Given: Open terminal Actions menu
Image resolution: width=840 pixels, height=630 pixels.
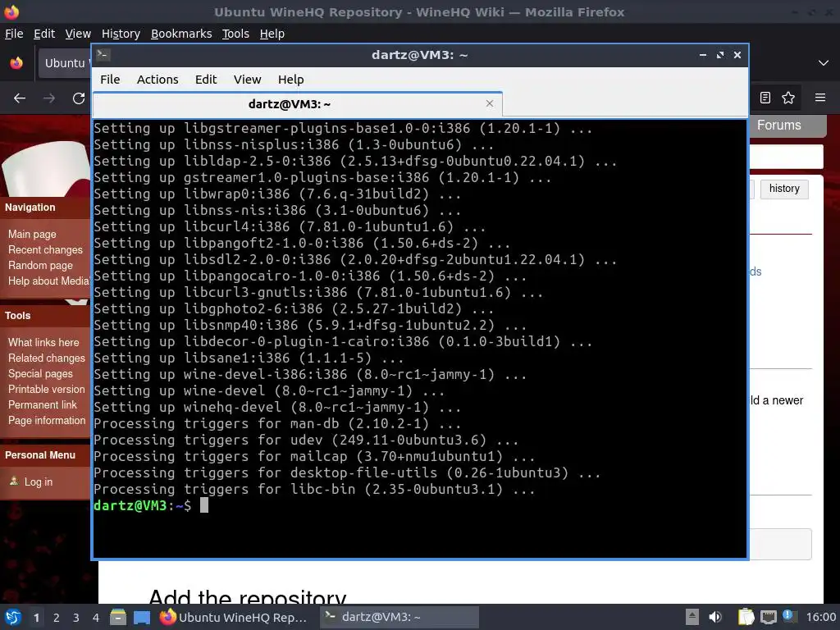Looking at the screenshot, I should click(157, 80).
